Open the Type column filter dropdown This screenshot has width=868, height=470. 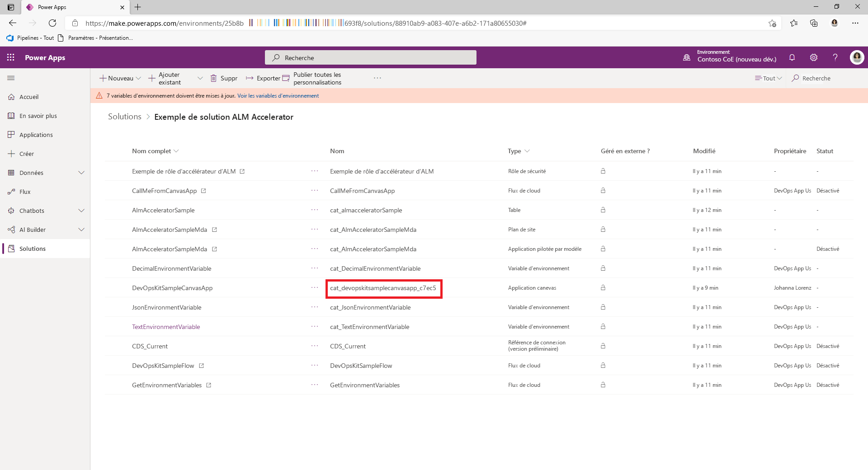pos(527,151)
